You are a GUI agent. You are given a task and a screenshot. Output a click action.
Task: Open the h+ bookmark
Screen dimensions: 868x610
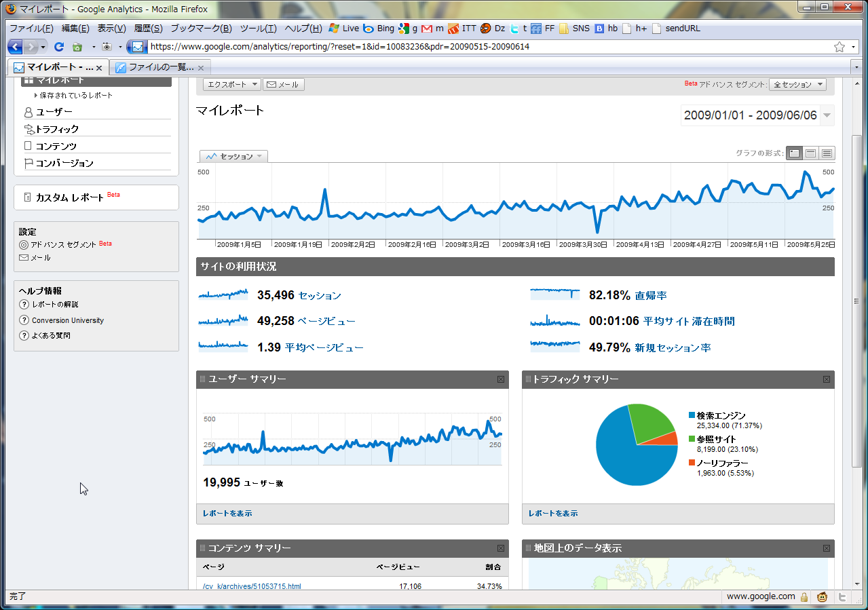pyautogui.click(x=635, y=28)
